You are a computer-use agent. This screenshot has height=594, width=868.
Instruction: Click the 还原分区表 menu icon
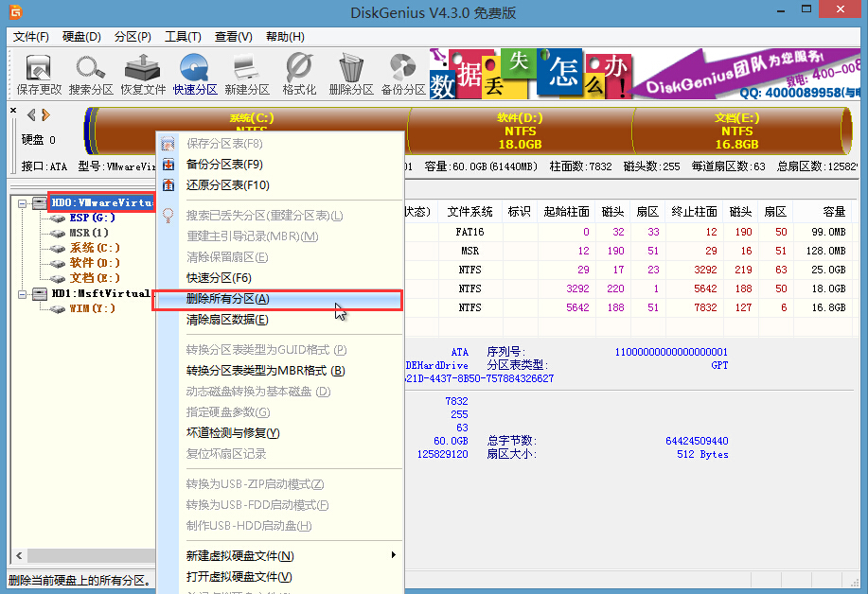[x=168, y=185]
